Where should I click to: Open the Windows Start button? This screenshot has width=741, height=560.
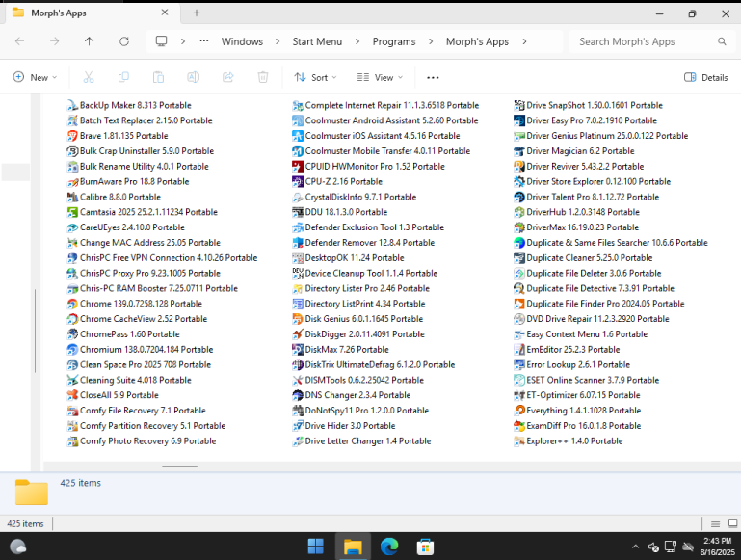coord(316,547)
